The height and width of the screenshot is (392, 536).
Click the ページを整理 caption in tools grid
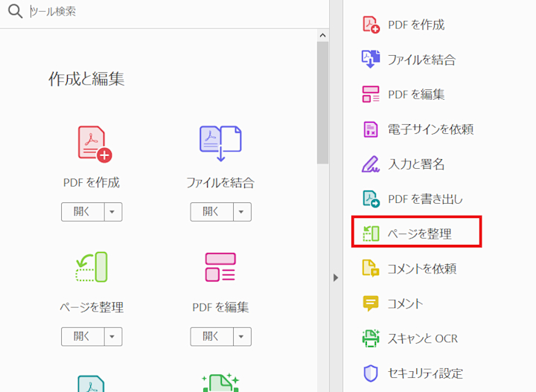click(92, 307)
